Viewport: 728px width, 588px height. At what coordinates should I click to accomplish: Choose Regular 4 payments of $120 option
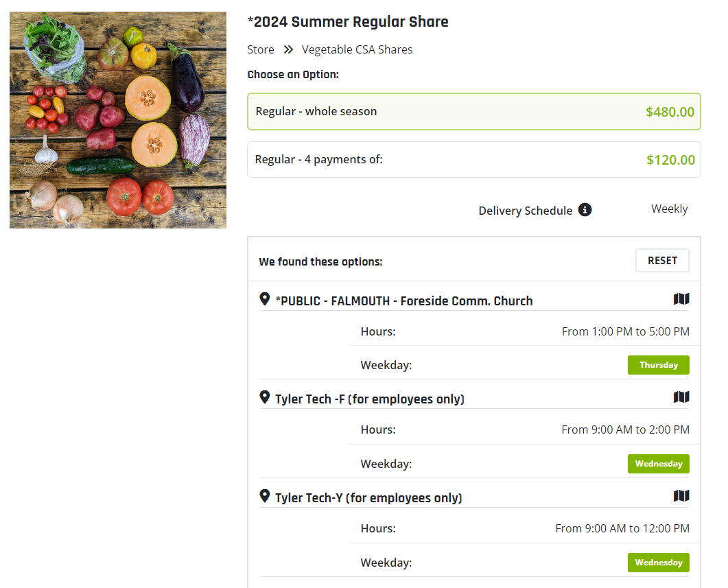click(473, 160)
